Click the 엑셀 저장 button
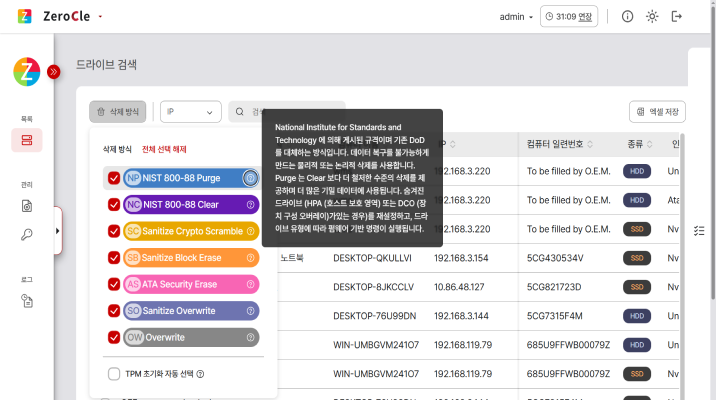Viewport: 716px width, 400px height. click(x=657, y=112)
